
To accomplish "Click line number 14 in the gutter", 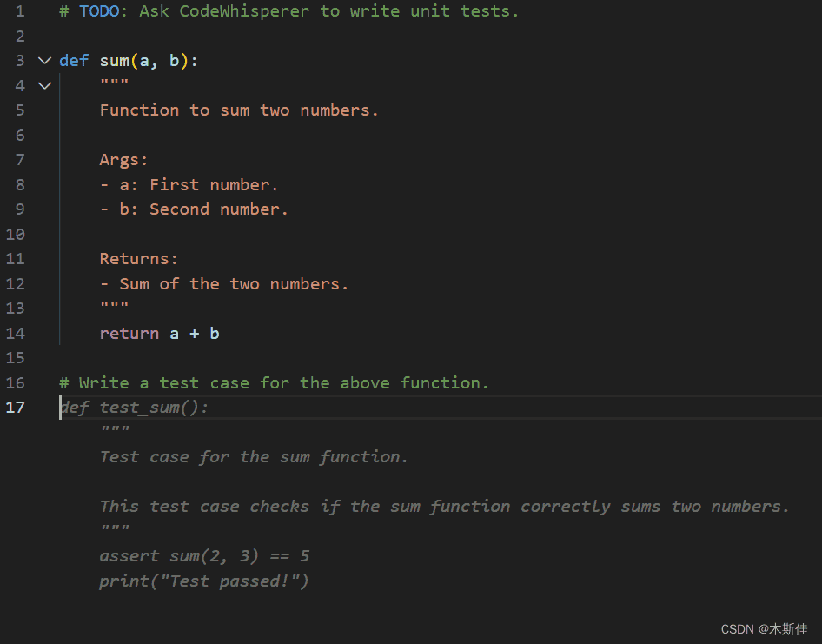I will coord(16,334).
